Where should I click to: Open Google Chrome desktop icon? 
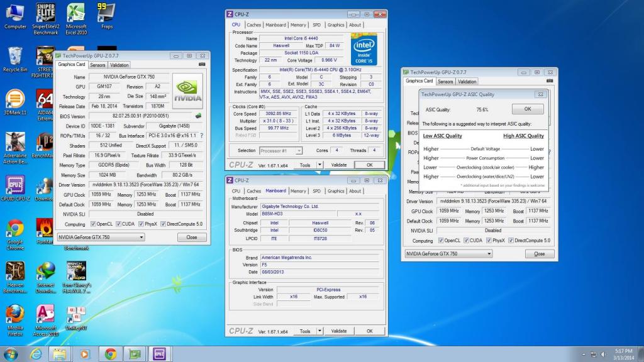(x=15, y=235)
